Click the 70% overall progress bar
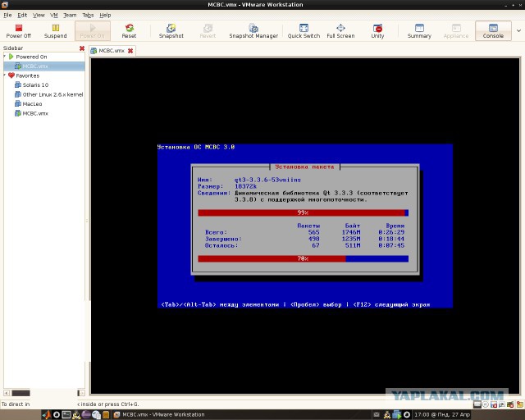 303,258
